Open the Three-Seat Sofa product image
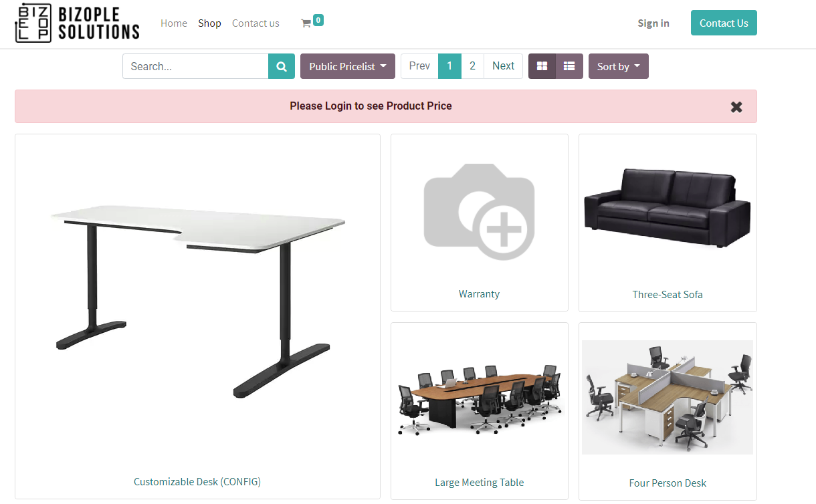The image size is (816, 504). (x=668, y=208)
